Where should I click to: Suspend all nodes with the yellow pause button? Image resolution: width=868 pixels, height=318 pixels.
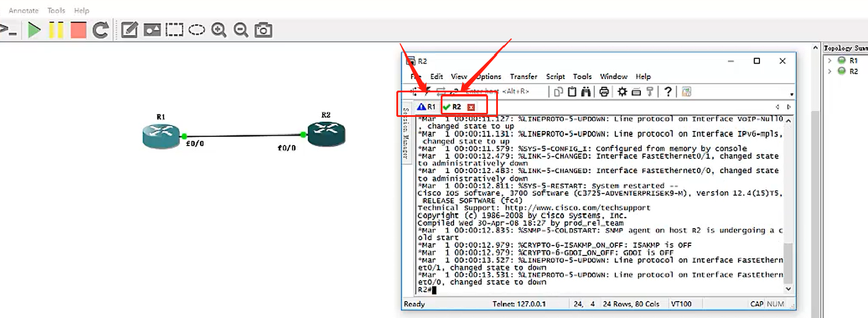tap(56, 30)
